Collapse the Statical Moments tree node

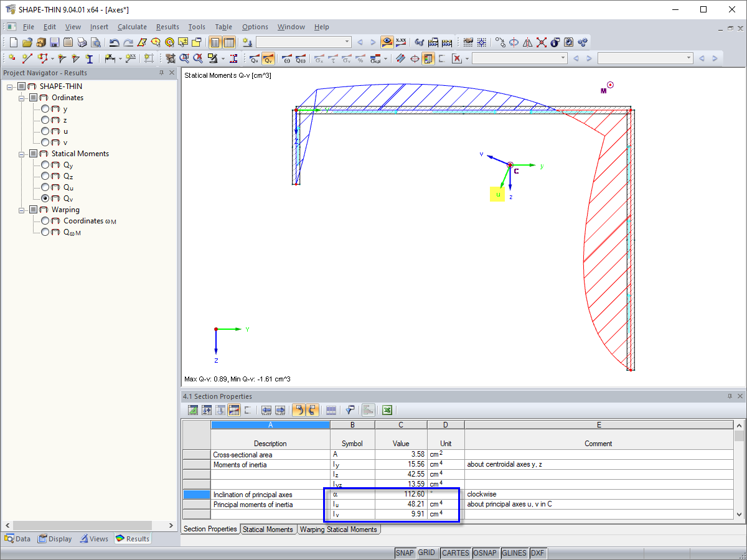22,154
